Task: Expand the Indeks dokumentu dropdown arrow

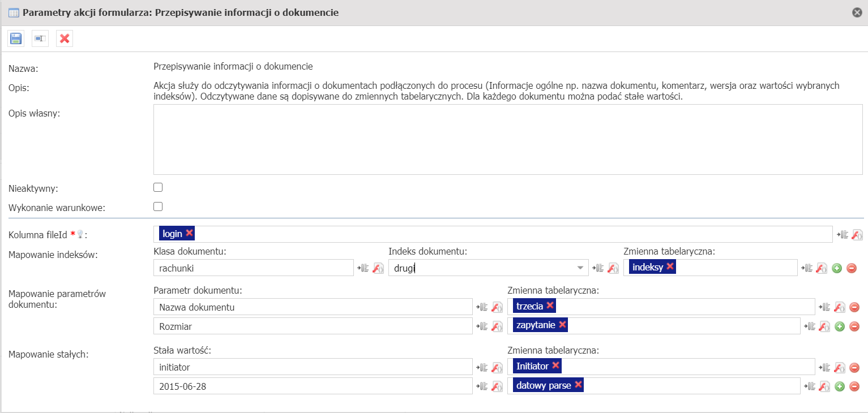Action: tap(580, 268)
